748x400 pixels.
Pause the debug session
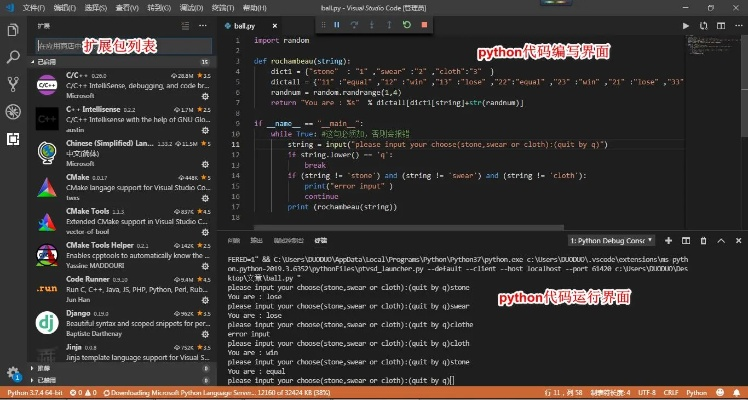point(337,25)
